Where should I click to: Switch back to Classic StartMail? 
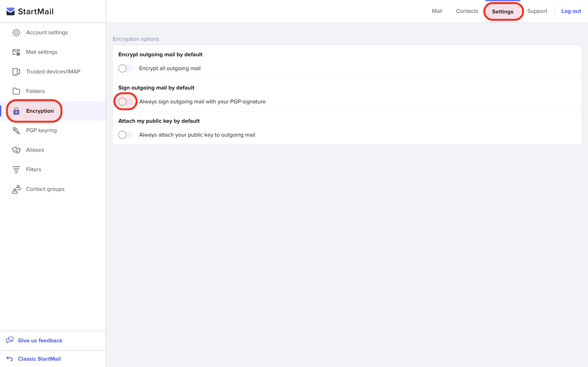pyautogui.click(x=39, y=359)
